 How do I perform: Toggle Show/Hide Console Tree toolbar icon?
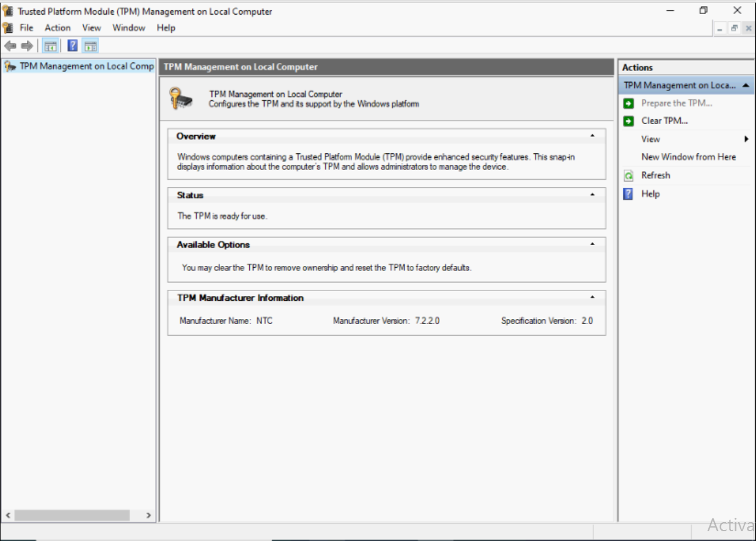pyautogui.click(x=51, y=46)
